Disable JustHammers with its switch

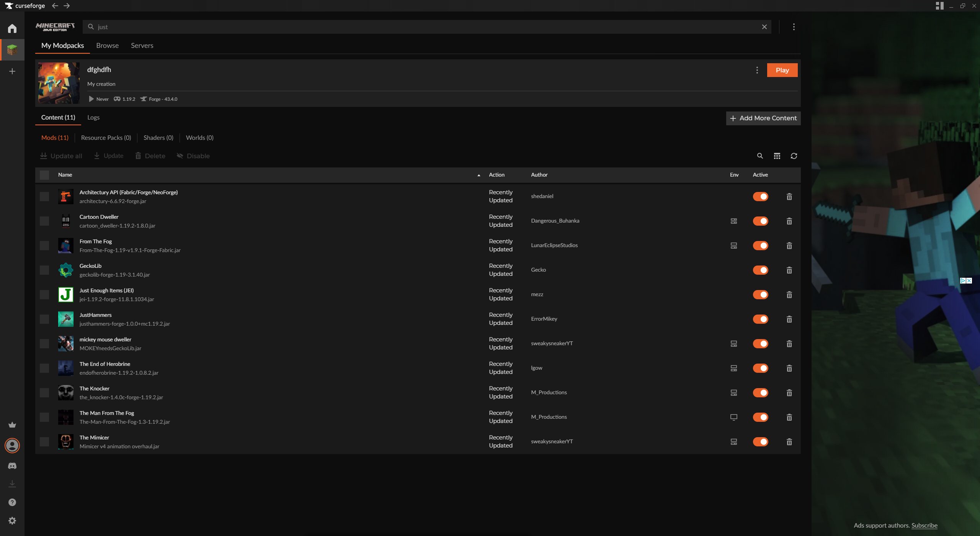coord(760,319)
